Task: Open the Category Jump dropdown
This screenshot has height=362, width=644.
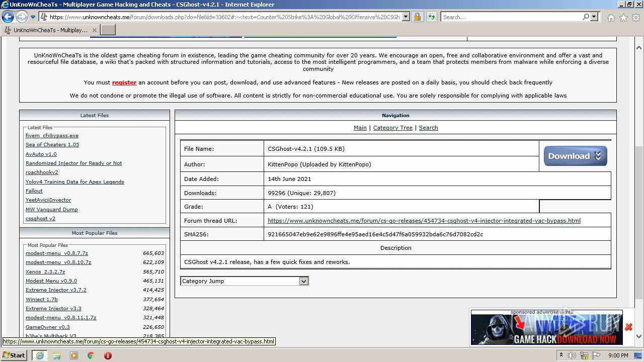Action: 245,281
